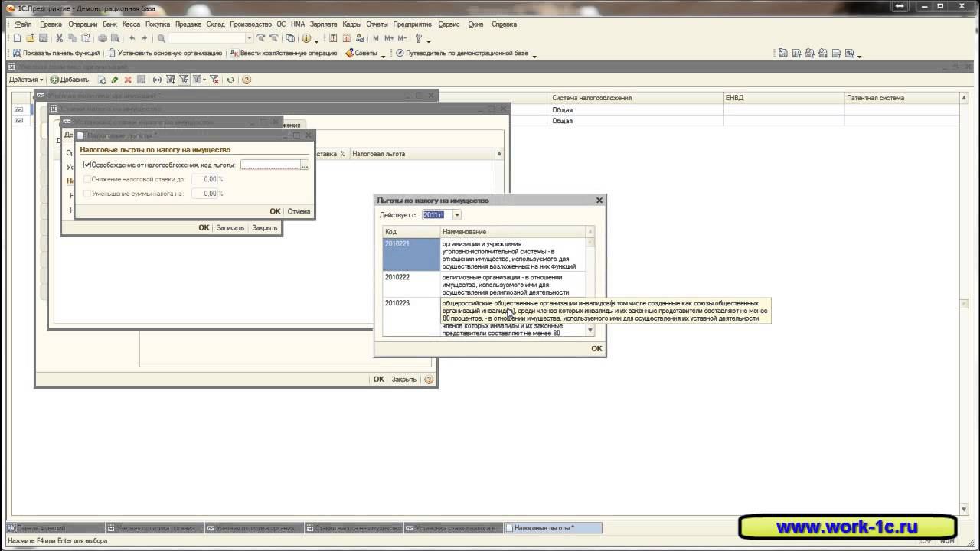Click the Copy add icon next to Добавить
980x551 pixels.
pyautogui.click(x=102, y=80)
